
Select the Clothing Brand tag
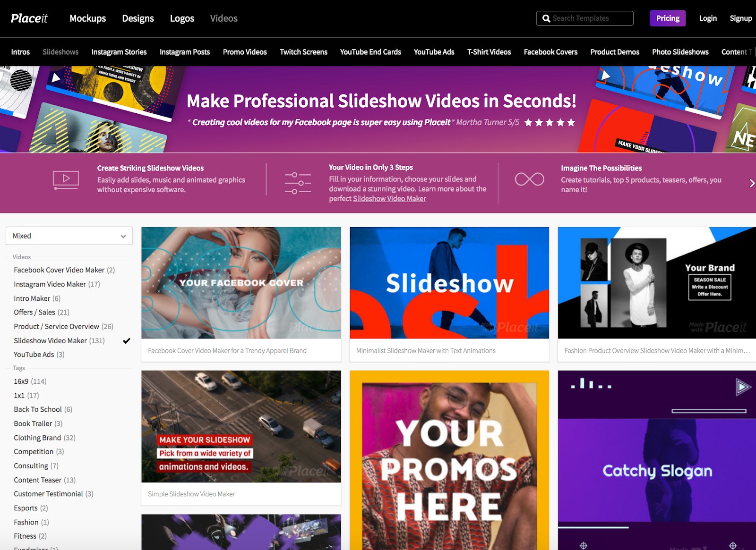tap(44, 438)
